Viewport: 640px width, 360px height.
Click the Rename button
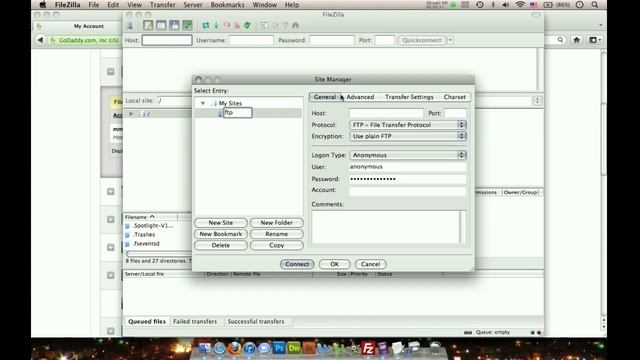[277, 234]
